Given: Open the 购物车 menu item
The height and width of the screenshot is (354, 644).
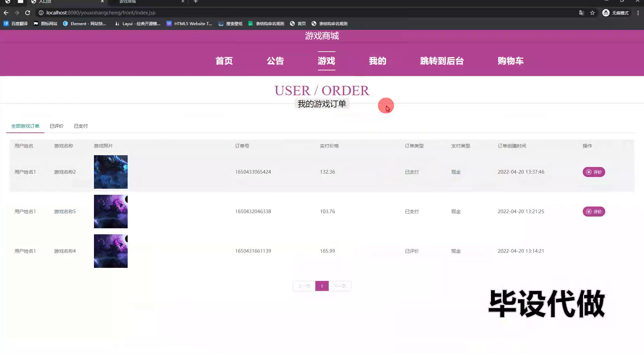Looking at the screenshot, I should point(511,61).
